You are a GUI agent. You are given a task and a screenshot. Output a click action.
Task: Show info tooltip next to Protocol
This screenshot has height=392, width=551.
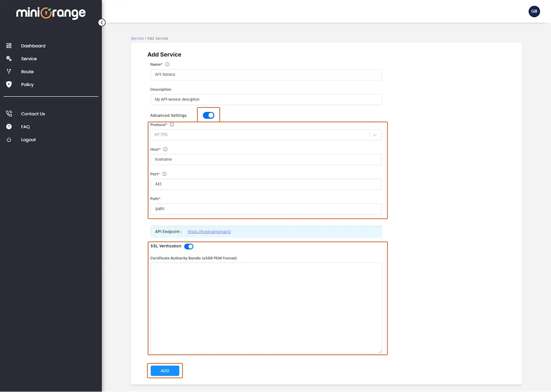click(172, 125)
